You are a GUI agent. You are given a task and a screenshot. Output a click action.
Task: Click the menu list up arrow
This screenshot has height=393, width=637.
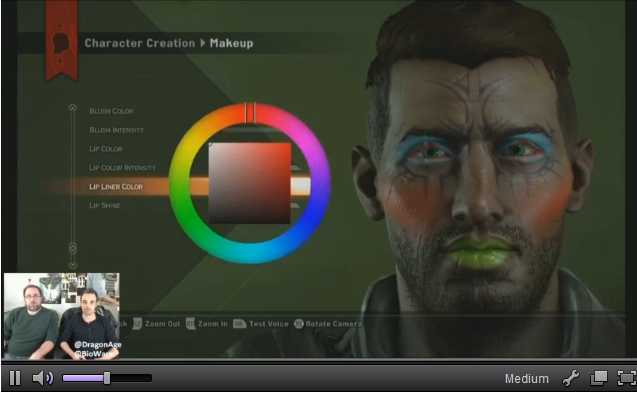(x=72, y=108)
